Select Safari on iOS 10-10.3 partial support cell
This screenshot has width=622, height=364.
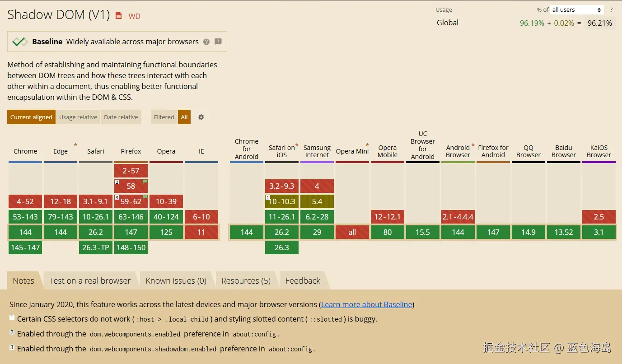[282, 201]
